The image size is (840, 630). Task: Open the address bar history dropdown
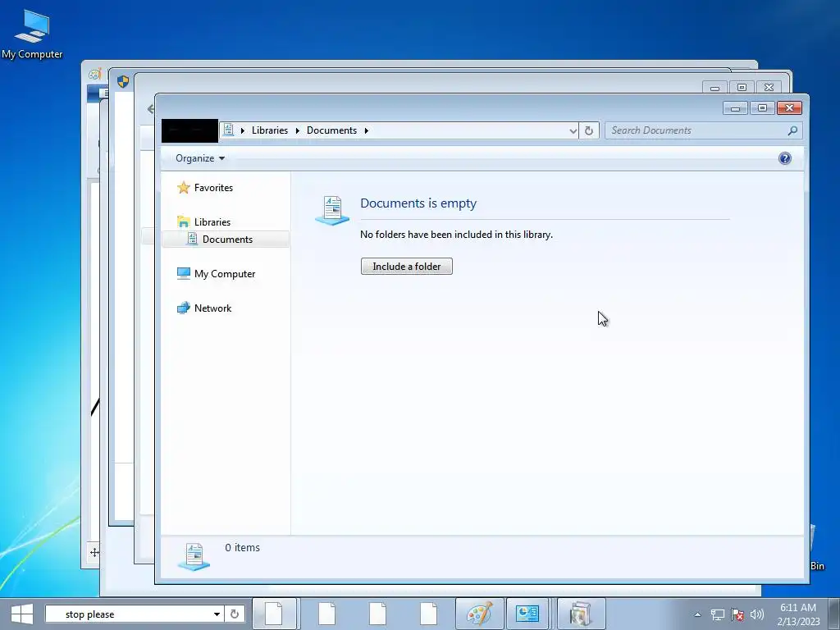click(x=573, y=130)
